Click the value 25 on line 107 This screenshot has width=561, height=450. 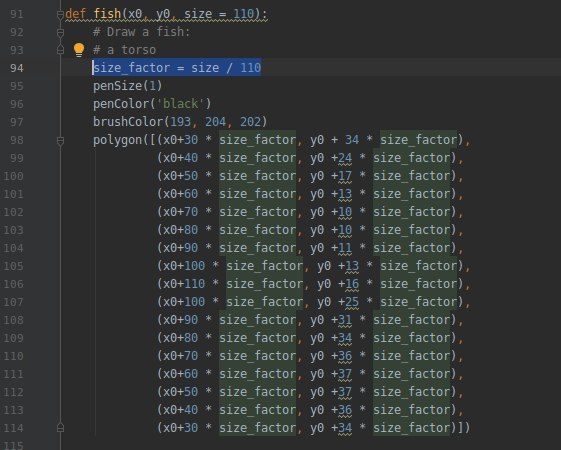352,302
